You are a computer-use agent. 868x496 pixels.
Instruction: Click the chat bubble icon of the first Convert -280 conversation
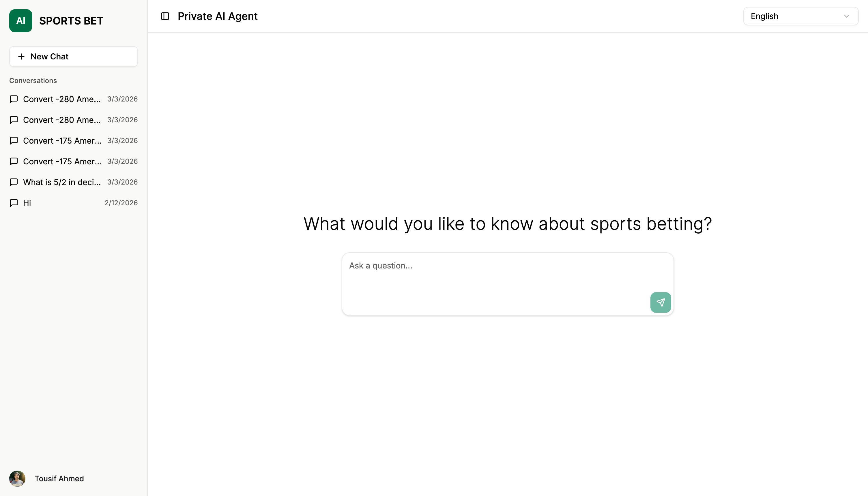[13, 99]
